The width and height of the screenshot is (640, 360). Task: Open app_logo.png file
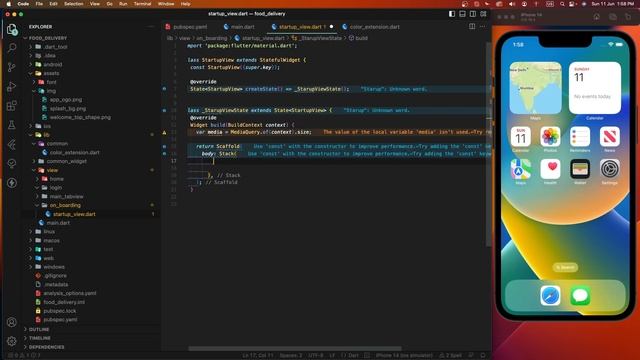pos(65,100)
